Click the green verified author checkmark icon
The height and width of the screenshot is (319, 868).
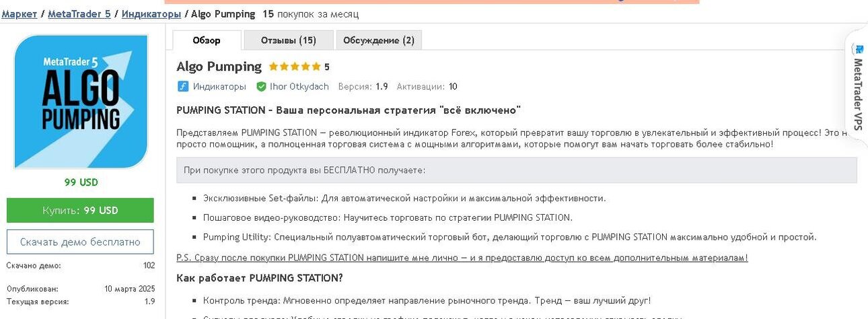click(x=261, y=87)
